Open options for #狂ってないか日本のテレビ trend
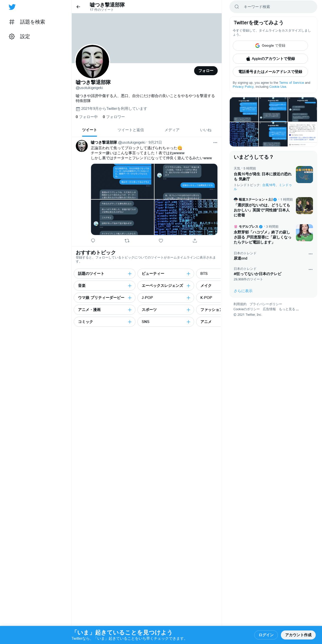Viewport: 322px width, 644px height. (x=310, y=269)
